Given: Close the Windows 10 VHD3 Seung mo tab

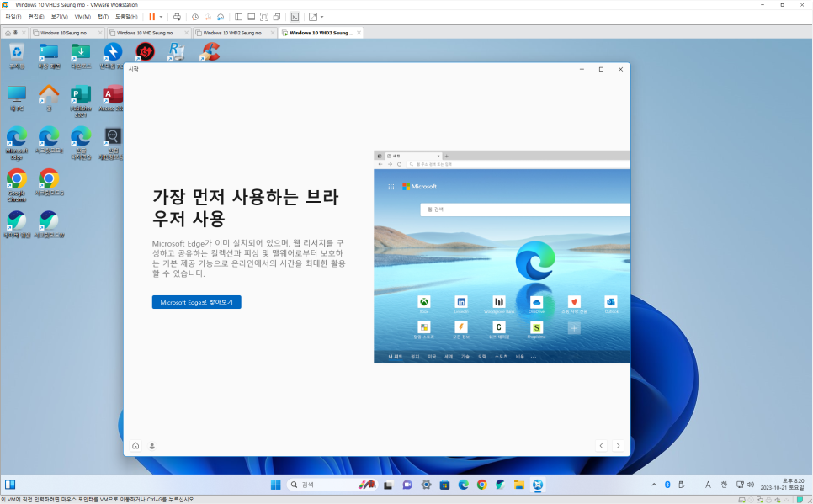Looking at the screenshot, I should coord(359,33).
